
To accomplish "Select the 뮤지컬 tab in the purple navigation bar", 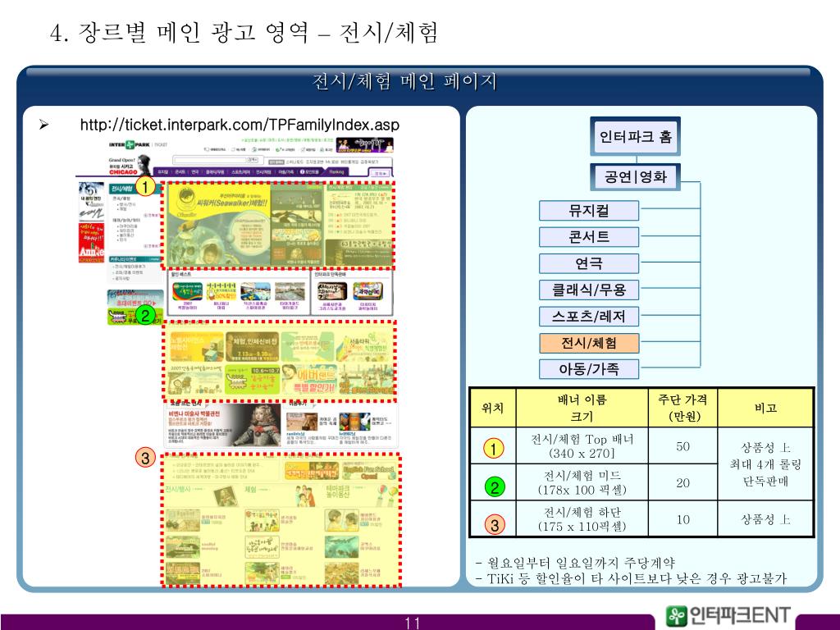I will tap(162, 172).
